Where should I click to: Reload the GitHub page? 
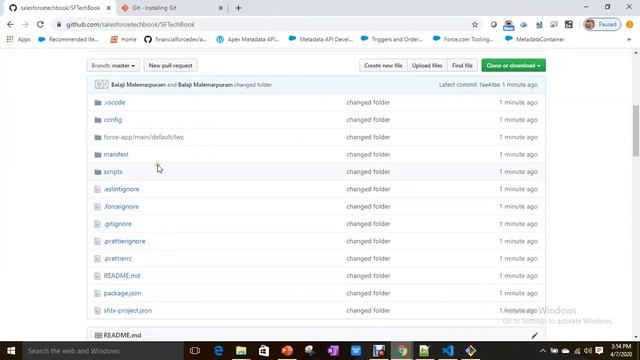[40, 24]
